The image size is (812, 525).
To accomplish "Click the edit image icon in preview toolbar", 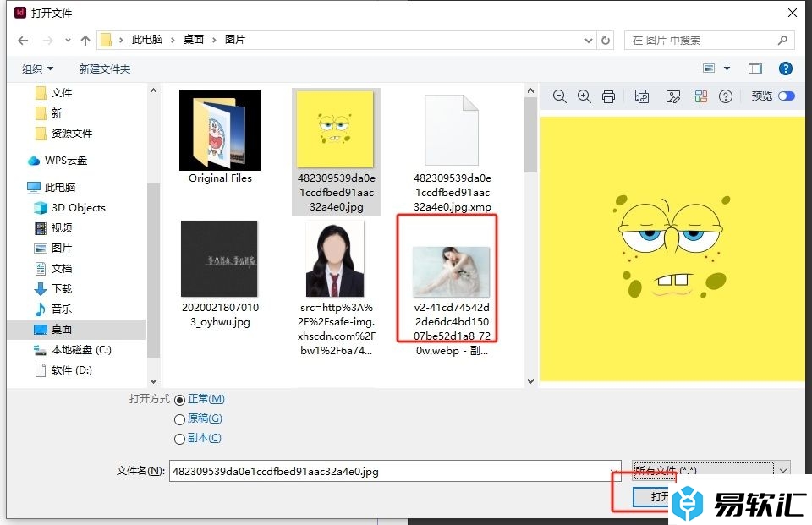I will pos(672,97).
